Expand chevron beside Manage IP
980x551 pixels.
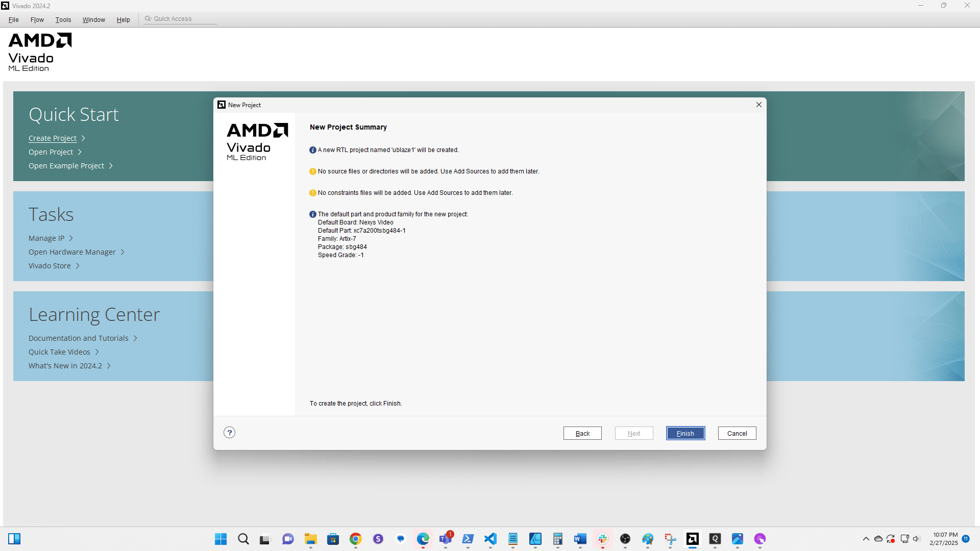click(71, 238)
